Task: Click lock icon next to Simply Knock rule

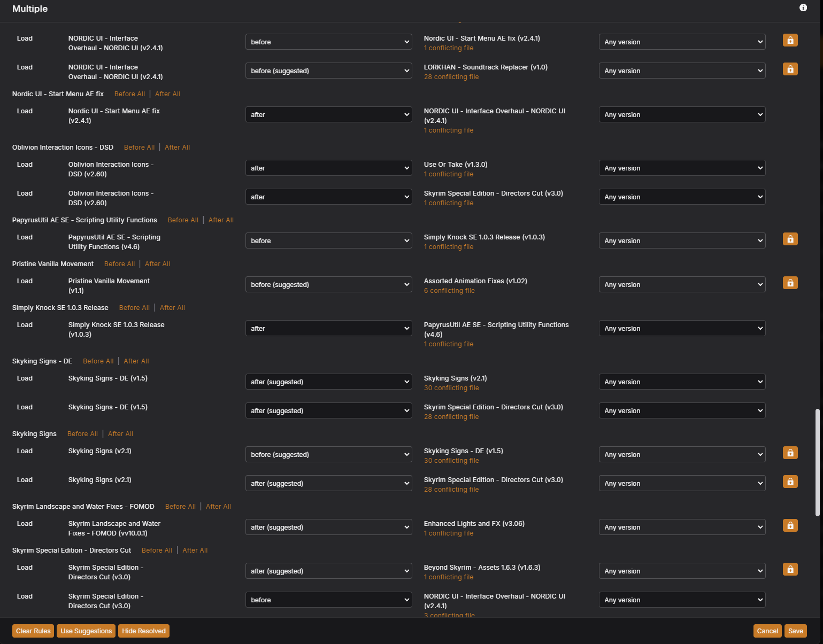Action: tap(790, 239)
